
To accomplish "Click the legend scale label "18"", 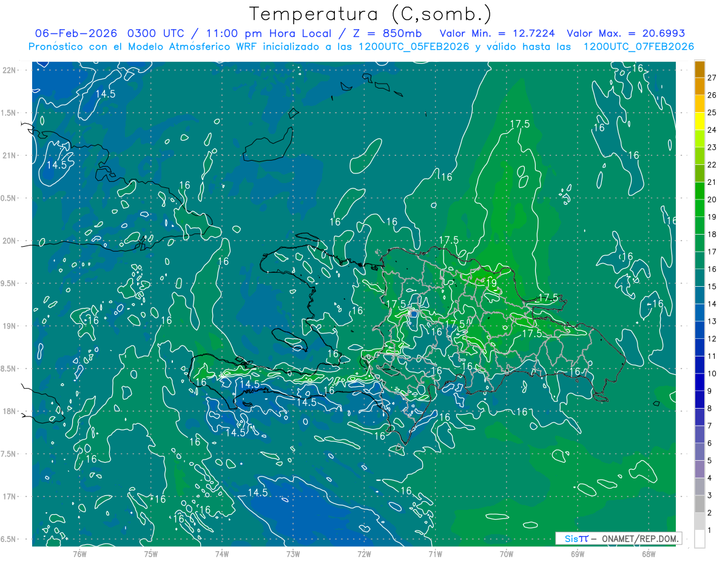I will coord(712,234).
